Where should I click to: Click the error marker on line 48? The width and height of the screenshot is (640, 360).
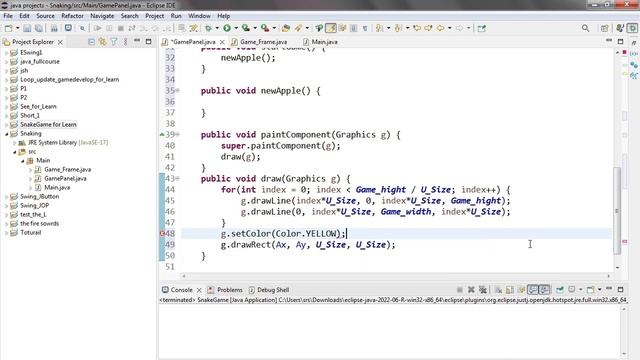pyautogui.click(x=162, y=233)
